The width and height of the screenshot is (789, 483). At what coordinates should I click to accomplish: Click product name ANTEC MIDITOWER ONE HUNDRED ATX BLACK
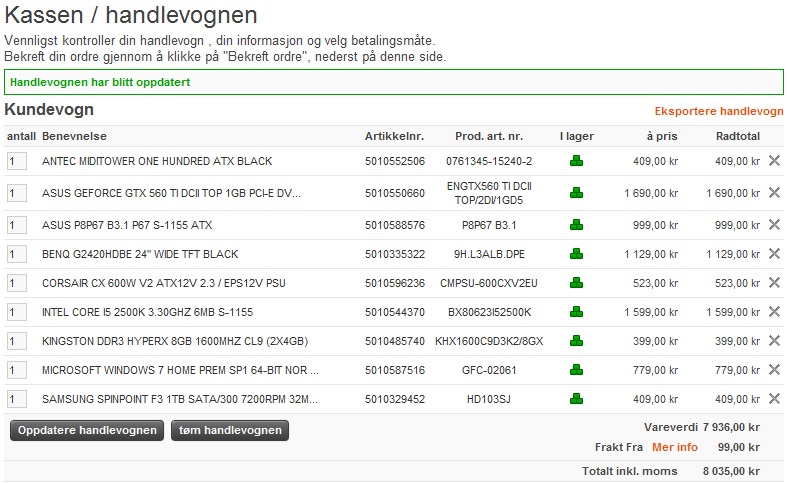tap(157, 161)
